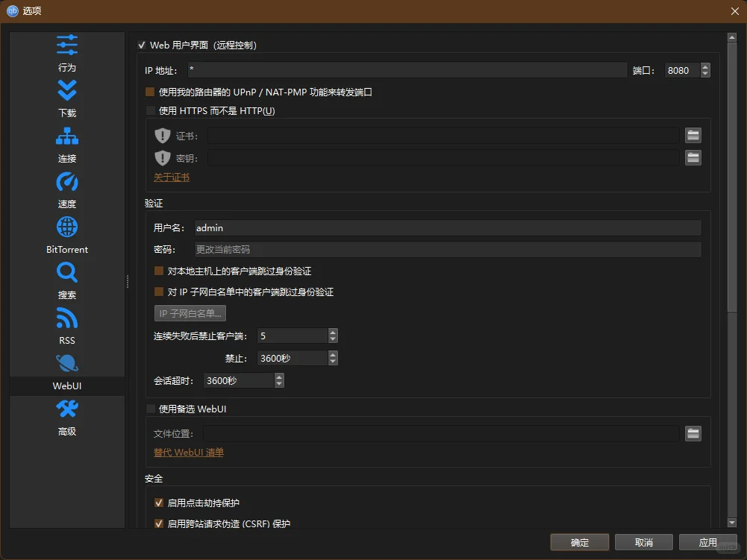Browse for the alternative WebUI 文件位置 folder
Image resolution: width=747 pixels, height=560 pixels.
(x=693, y=433)
